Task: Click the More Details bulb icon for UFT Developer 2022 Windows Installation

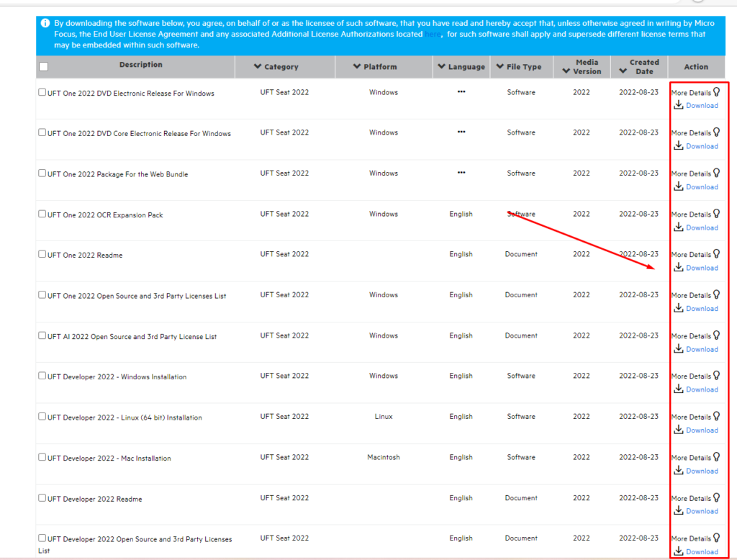Action: tap(716, 375)
